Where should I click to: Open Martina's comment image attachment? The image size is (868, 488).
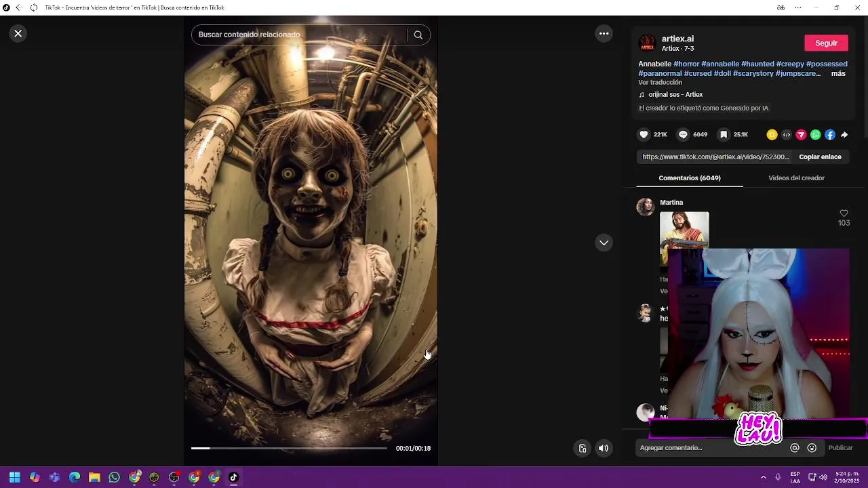[x=684, y=230]
